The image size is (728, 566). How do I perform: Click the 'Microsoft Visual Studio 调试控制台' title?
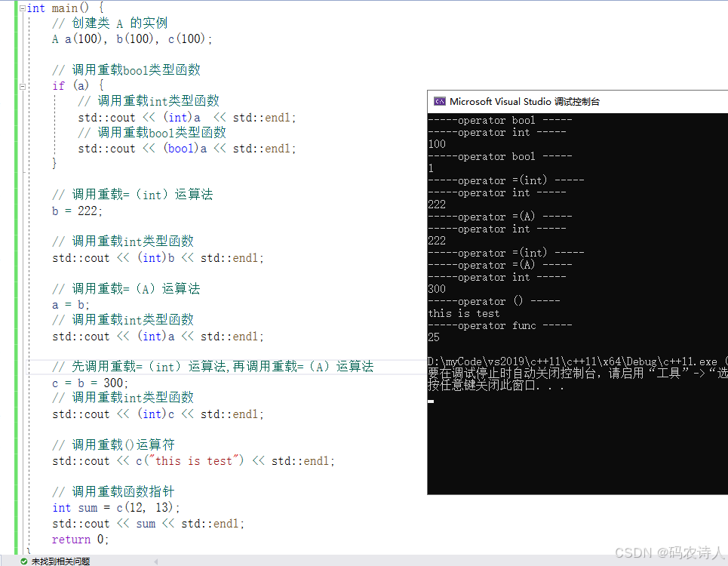(x=524, y=101)
